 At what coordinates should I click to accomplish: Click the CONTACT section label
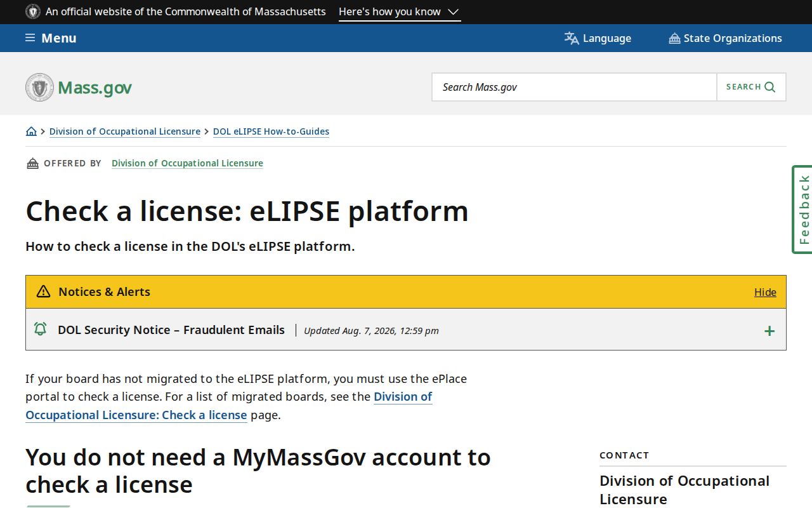pos(624,455)
